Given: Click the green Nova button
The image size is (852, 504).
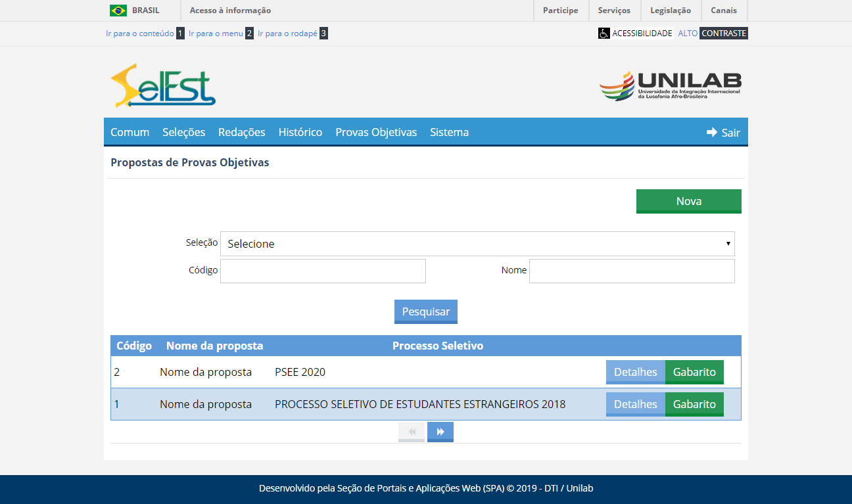Looking at the screenshot, I should pos(688,201).
